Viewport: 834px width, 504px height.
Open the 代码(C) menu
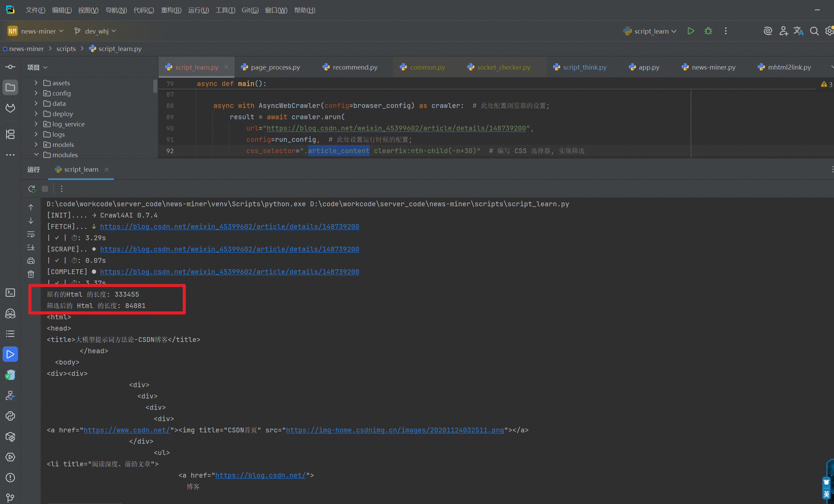tap(143, 10)
